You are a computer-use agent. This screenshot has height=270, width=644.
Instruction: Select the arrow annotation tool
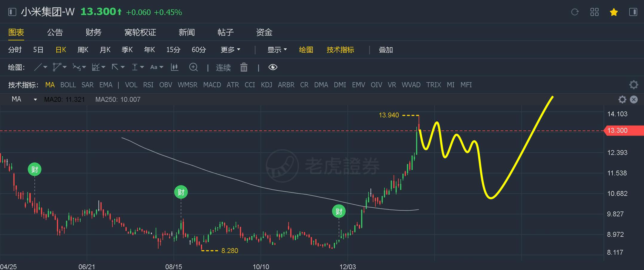(115, 67)
